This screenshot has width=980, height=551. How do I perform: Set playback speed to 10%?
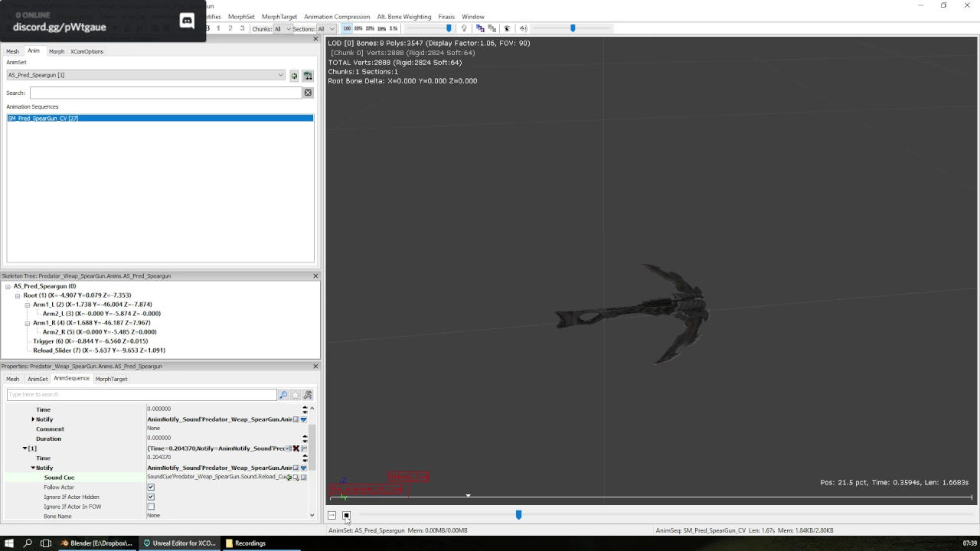(x=381, y=28)
